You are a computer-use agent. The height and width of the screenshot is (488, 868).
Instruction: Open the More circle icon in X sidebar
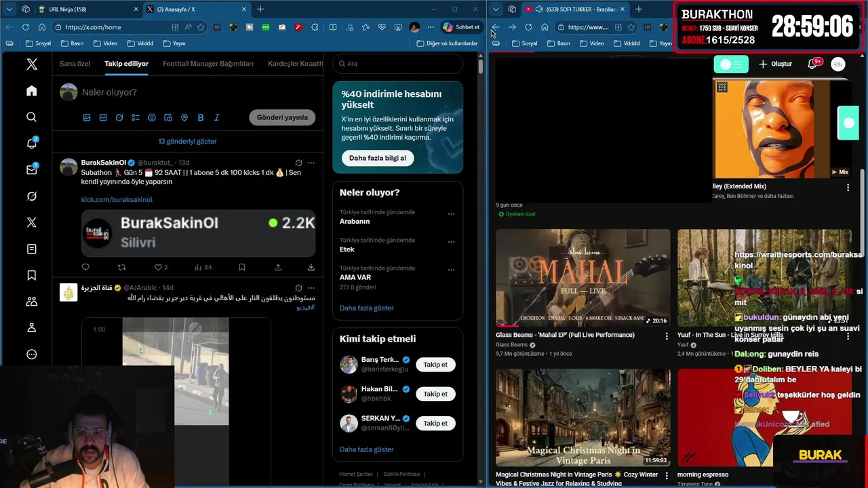pyautogui.click(x=31, y=354)
